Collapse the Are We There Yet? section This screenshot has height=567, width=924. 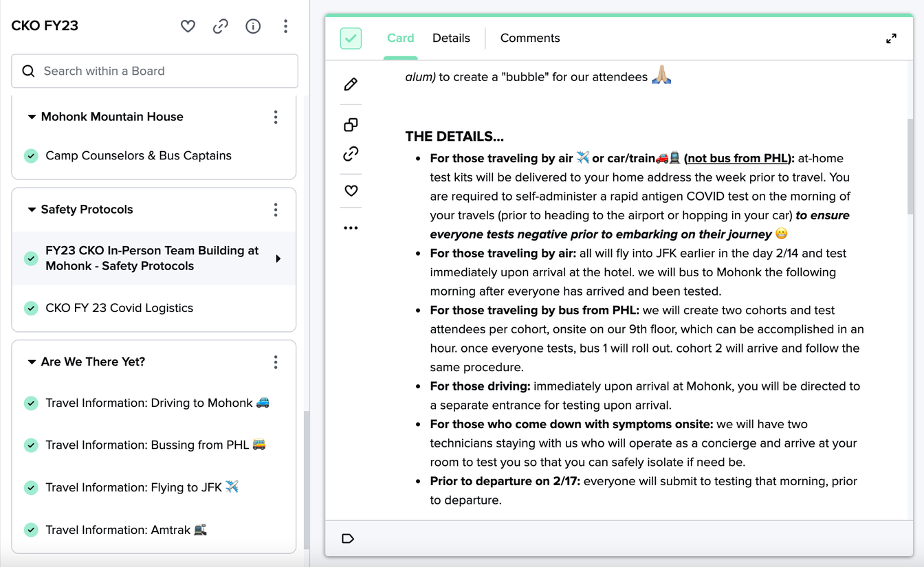32,362
